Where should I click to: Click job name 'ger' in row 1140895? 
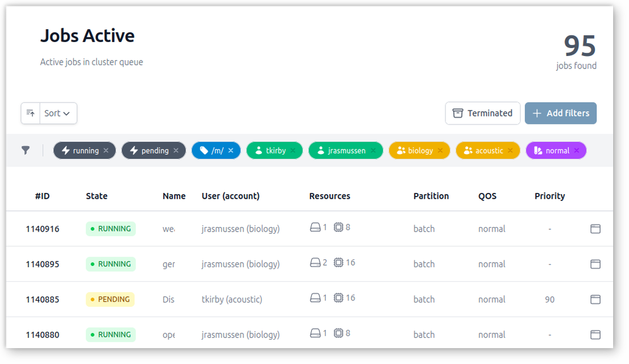click(169, 264)
